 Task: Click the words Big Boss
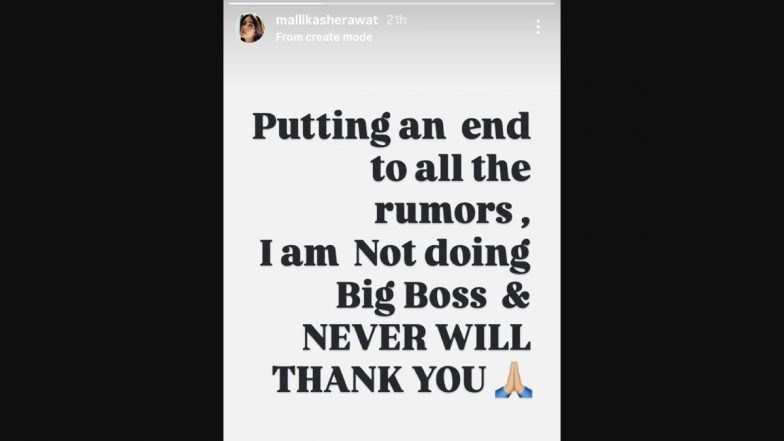point(412,296)
